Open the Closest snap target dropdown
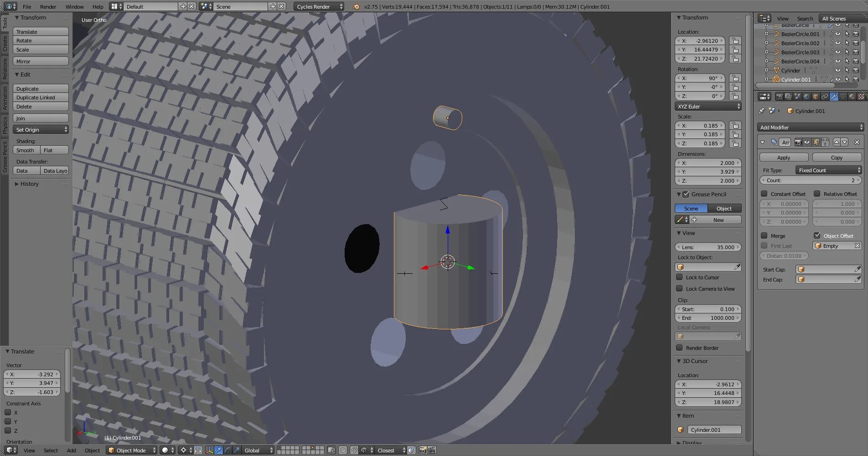 click(x=391, y=450)
